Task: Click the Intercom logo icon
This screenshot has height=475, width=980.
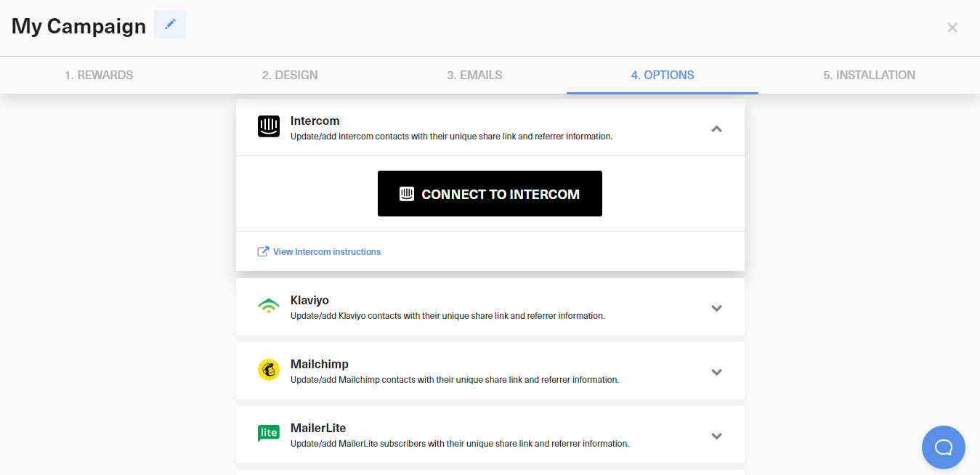Action: [x=268, y=126]
